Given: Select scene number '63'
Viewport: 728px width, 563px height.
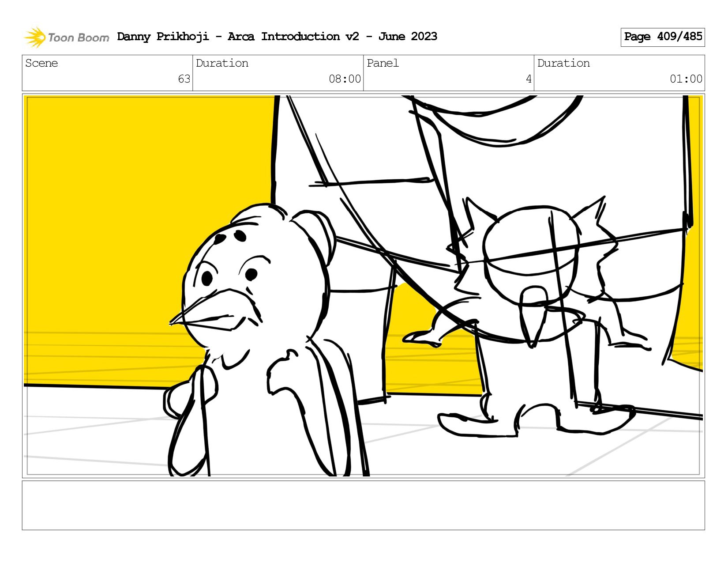Looking at the screenshot, I should [x=184, y=79].
